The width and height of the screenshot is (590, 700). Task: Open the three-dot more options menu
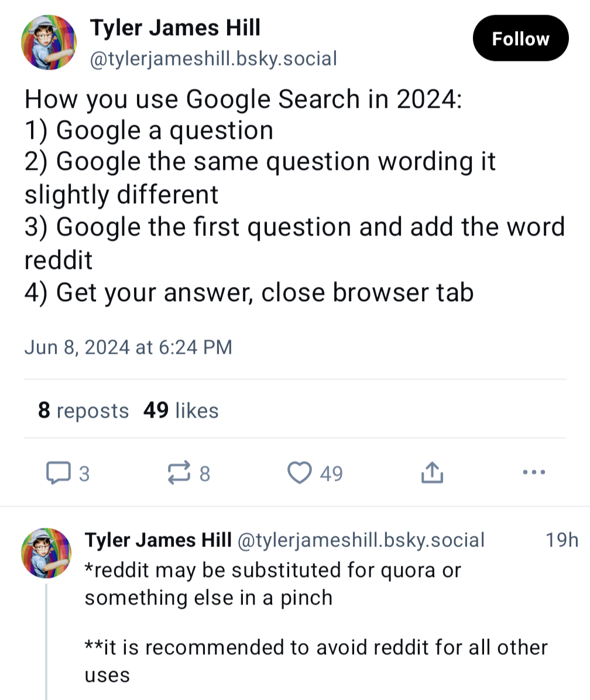click(534, 472)
